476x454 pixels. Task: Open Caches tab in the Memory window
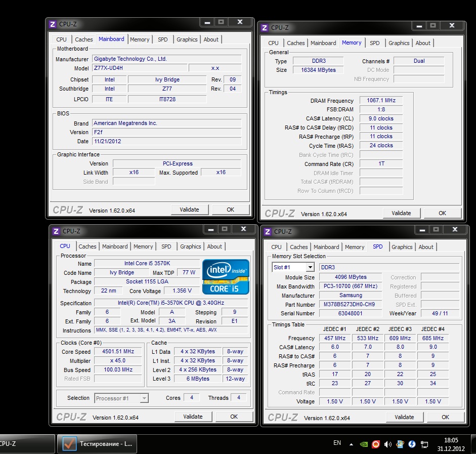(296, 43)
